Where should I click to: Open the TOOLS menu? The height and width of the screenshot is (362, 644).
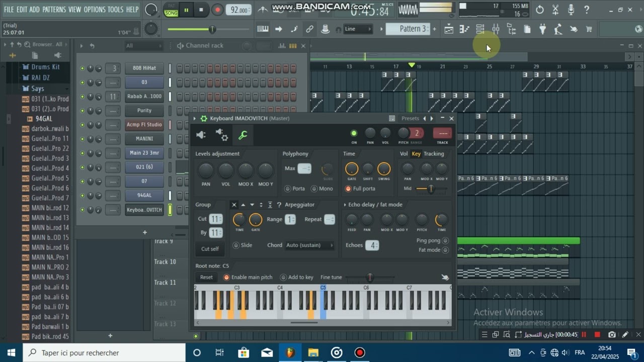point(115,10)
